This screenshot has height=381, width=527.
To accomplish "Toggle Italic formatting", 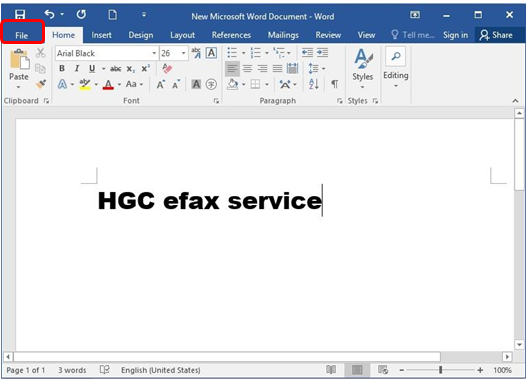I will [x=77, y=69].
